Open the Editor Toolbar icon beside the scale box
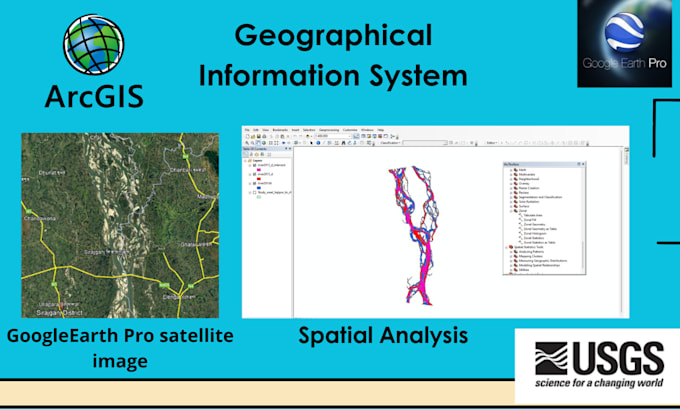 [356, 136]
